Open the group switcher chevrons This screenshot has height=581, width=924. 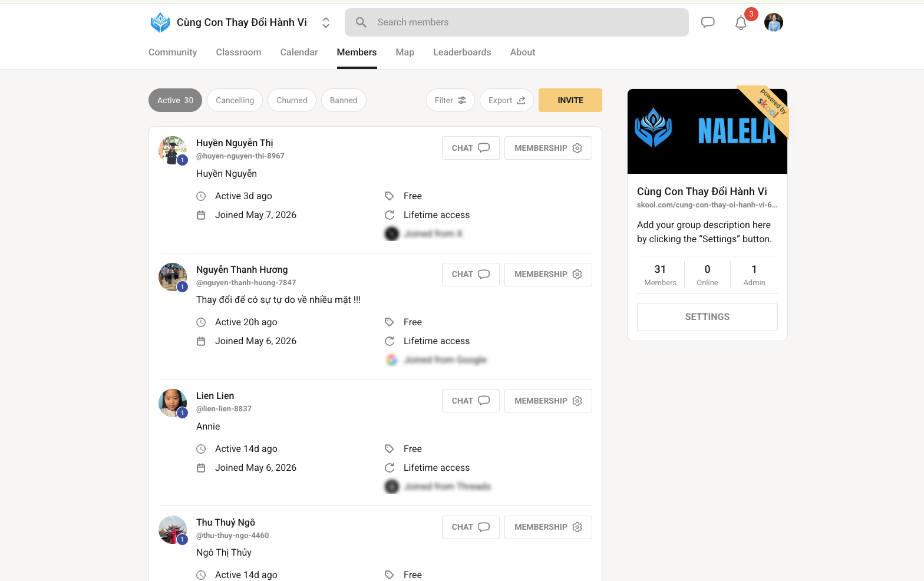click(326, 22)
